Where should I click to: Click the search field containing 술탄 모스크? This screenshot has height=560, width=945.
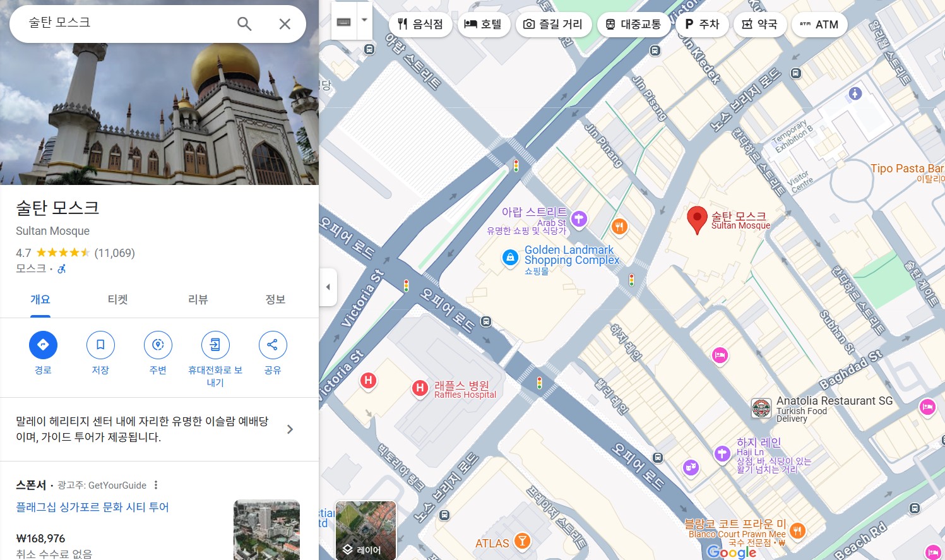[x=126, y=23]
